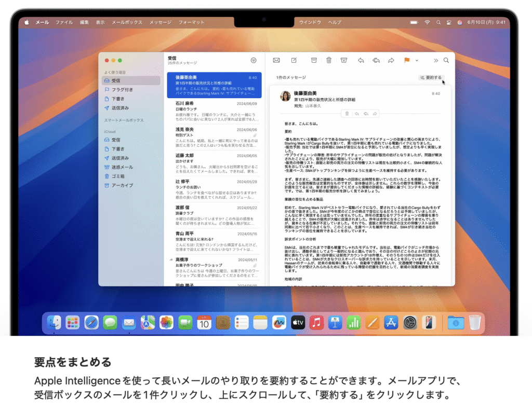Select 渡部 信's 読書クラブ email

coord(214,215)
